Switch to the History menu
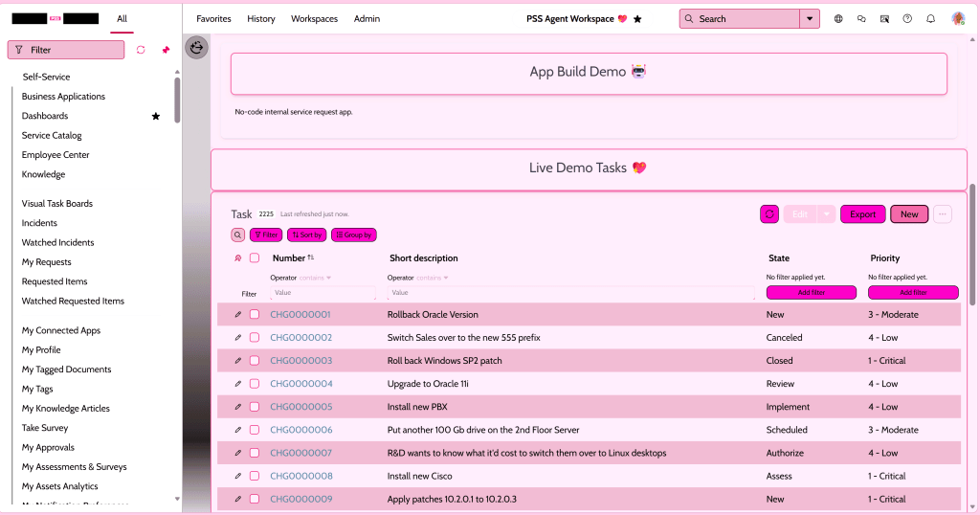This screenshot has width=980, height=515. coord(260,19)
